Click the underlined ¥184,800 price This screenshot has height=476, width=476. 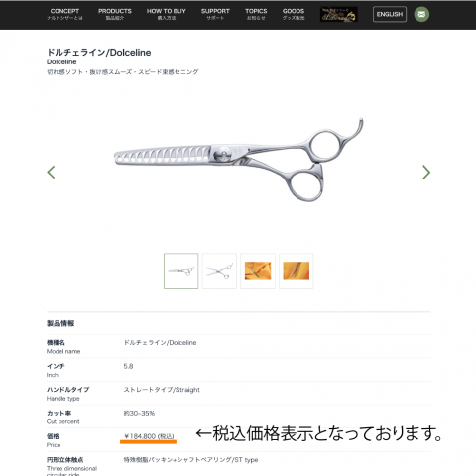click(149, 436)
